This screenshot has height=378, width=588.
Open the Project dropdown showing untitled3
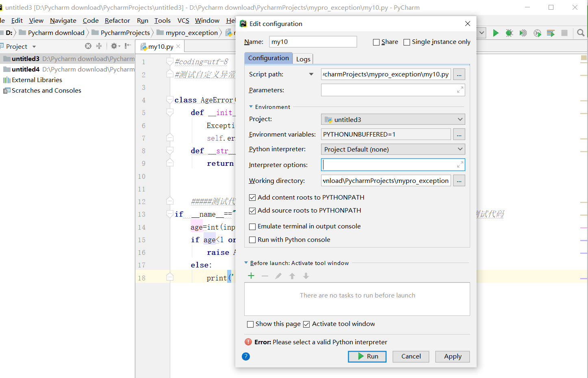(x=393, y=119)
